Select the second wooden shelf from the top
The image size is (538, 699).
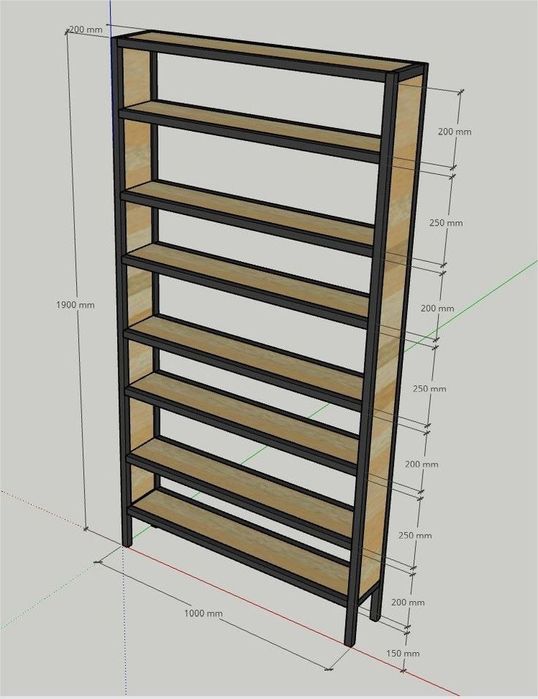tap(252, 126)
